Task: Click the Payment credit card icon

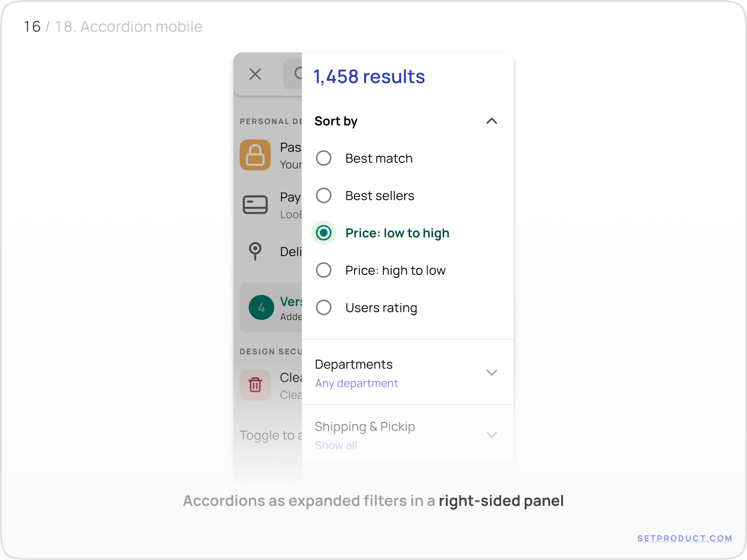Action: (x=255, y=204)
